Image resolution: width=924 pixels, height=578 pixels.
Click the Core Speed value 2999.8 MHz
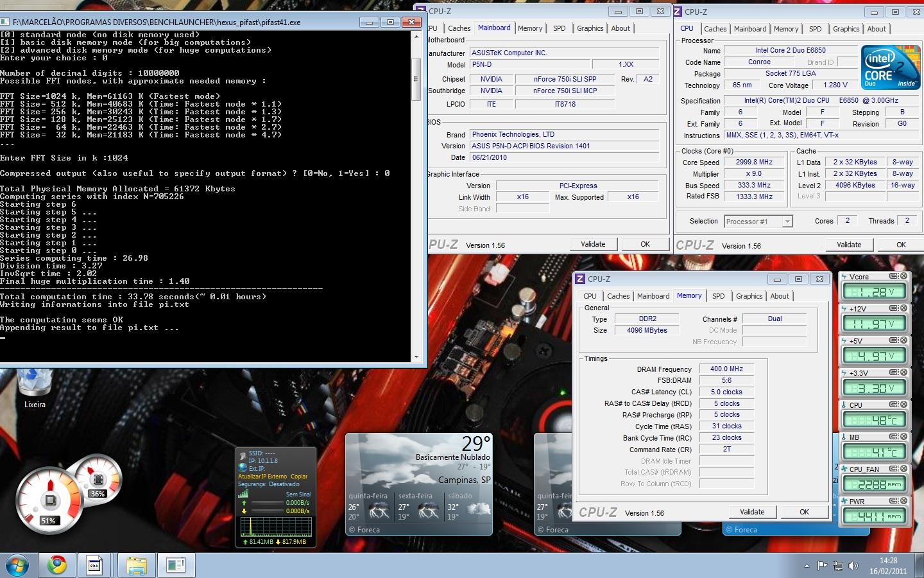click(754, 162)
